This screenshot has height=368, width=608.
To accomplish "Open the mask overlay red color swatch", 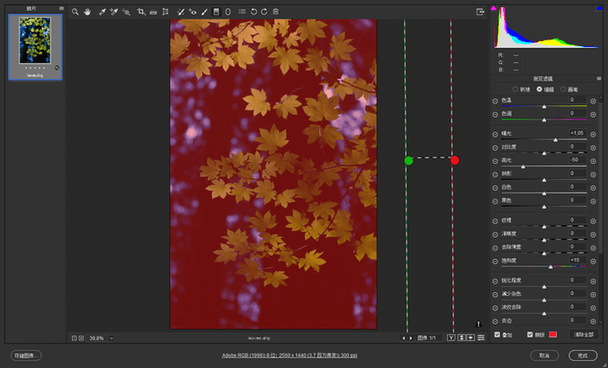I will pyautogui.click(x=553, y=334).
